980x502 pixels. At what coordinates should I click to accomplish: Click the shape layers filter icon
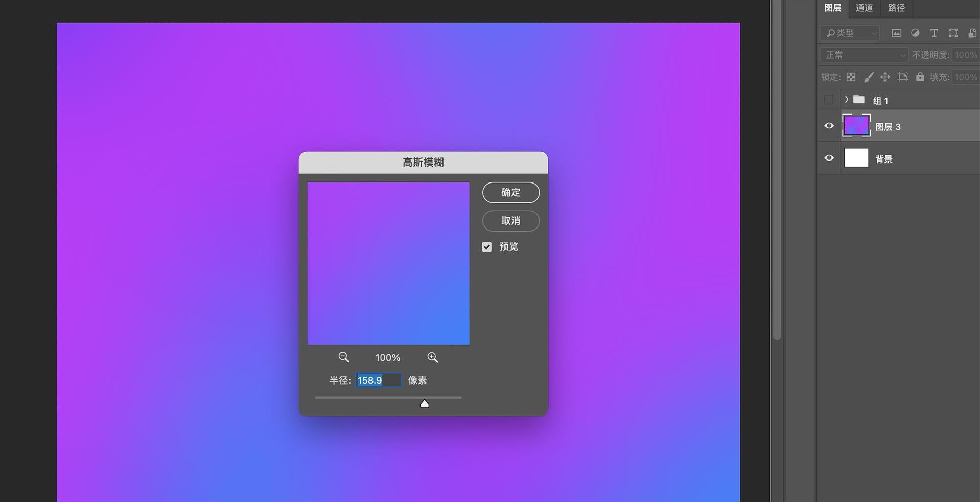(953, 33)
